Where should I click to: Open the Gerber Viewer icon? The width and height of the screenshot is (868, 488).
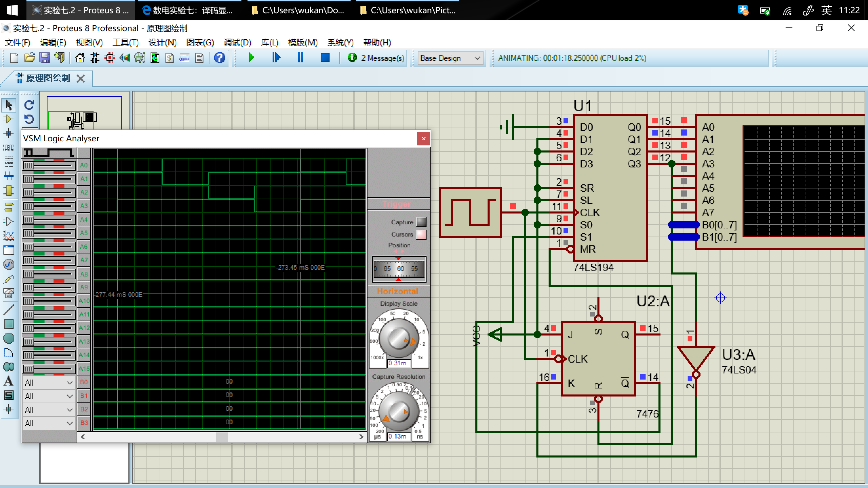pyautogui.click(x=140, y=58)
